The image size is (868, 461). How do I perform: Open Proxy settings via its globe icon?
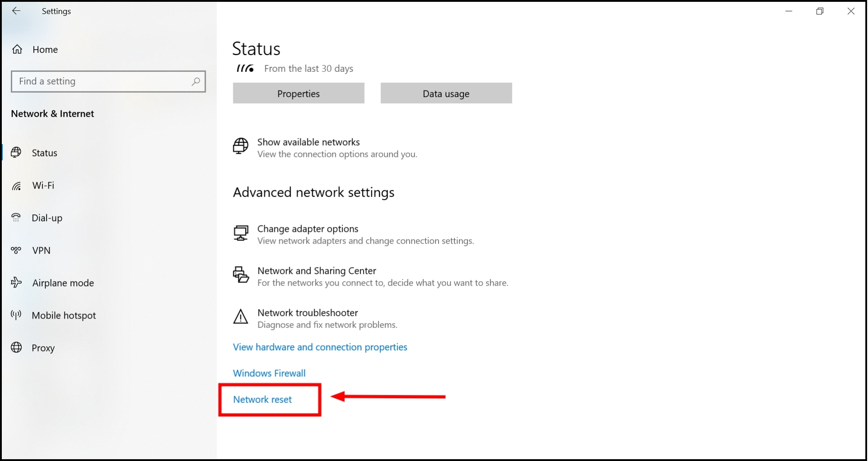tap(16, 348)
